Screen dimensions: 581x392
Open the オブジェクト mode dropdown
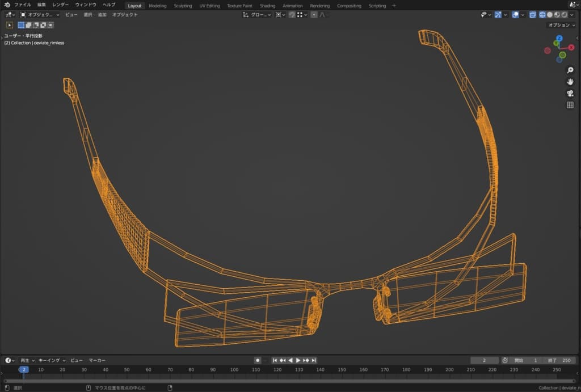pyautogui.click(x=40, y=15)
